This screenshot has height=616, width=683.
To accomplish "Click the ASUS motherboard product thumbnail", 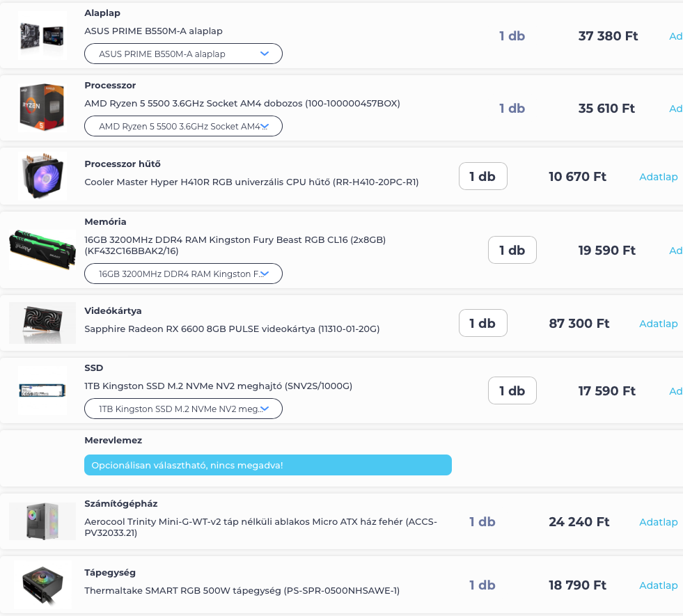I will pyautogui.click(x=42, y=35).
